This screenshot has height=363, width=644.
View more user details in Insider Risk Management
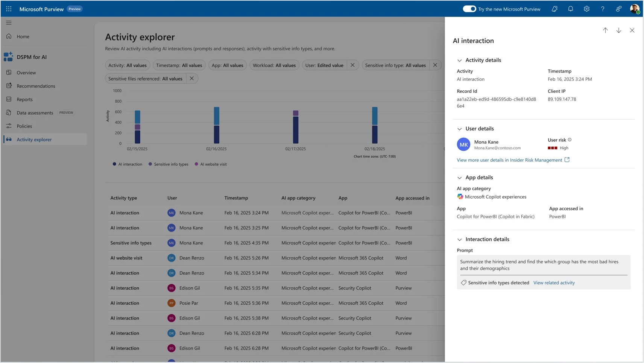[510, 160]
